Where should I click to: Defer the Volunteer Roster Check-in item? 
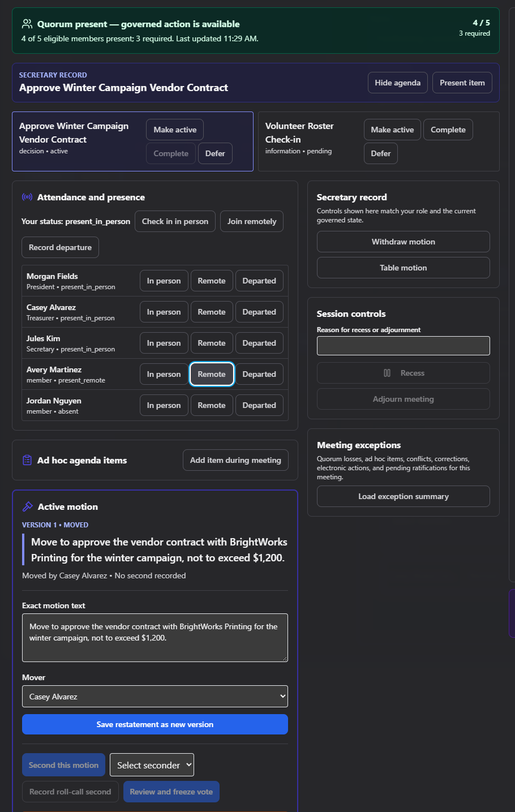[x=381, y=153]
